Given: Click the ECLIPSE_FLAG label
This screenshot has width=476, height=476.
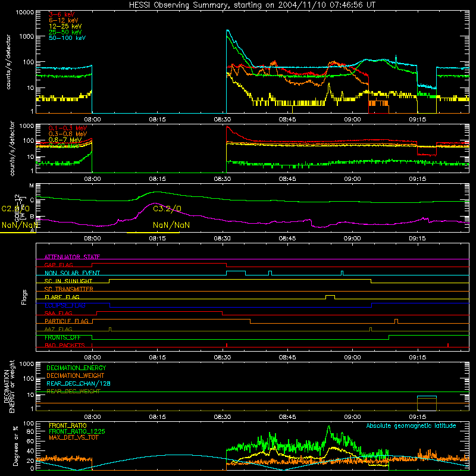Looking at the screenshot, I should point(65,305).
